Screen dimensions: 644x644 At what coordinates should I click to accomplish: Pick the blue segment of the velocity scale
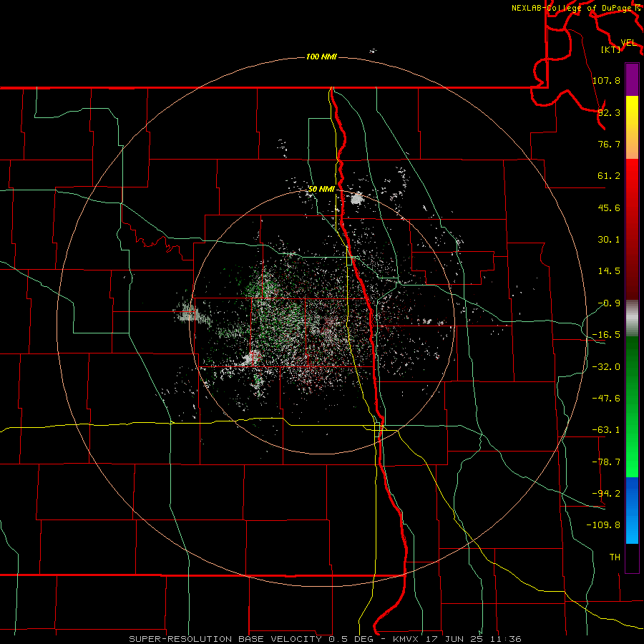click(x=632, y=510)
